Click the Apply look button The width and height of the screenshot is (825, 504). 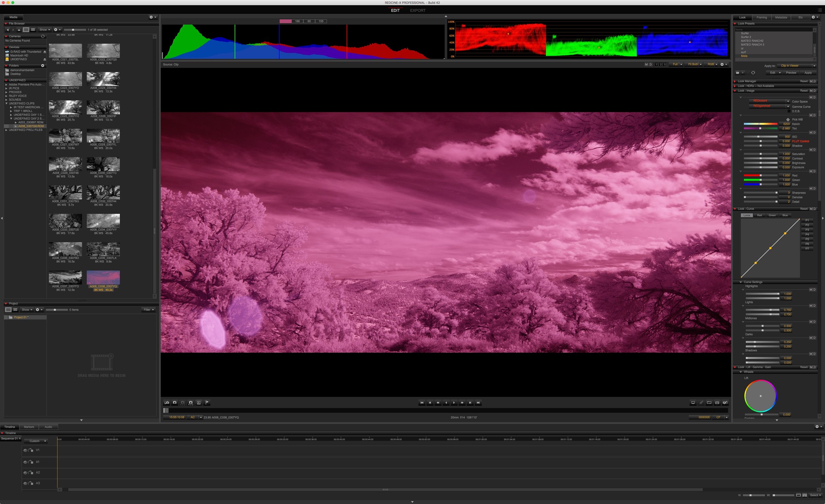[808, 73]
